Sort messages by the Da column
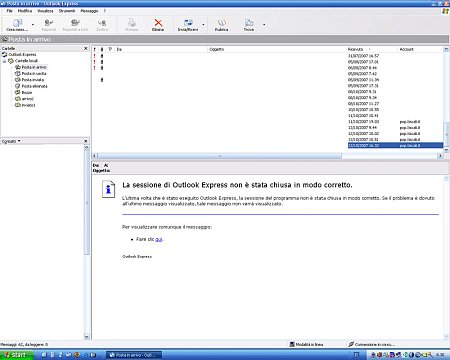Viewport: 450px width, 360px height. [161, 49]
